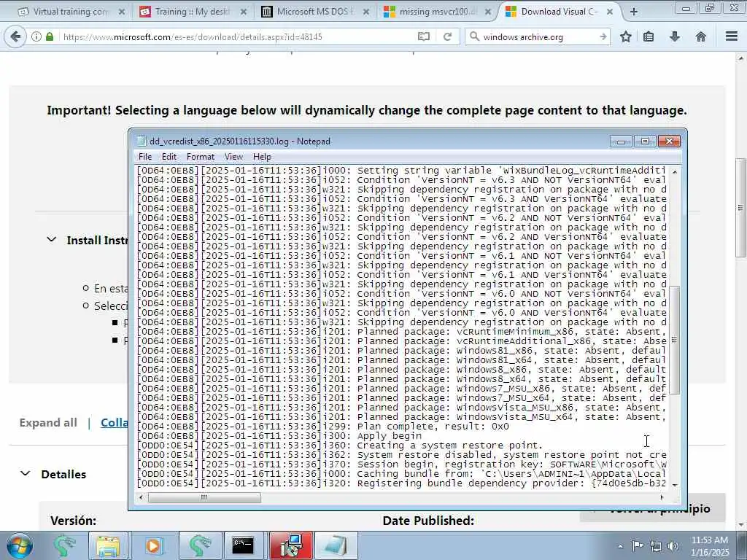Open Notepad View menu
This screenshot has width=747, height=560.
tap(233, 157)
